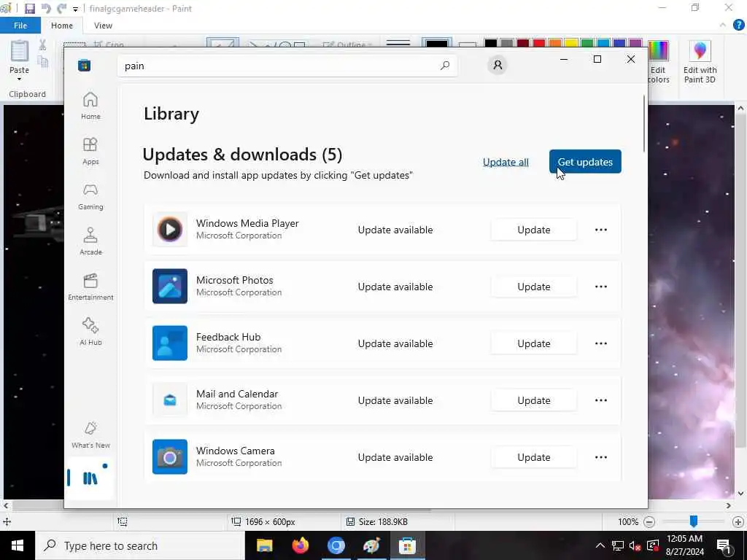Image resolution: width=747 pixels, height=560 pixels.
Task: Click the Copy icon in Paint ribbon
Action: pyautogui.click(x=42, y=62)
